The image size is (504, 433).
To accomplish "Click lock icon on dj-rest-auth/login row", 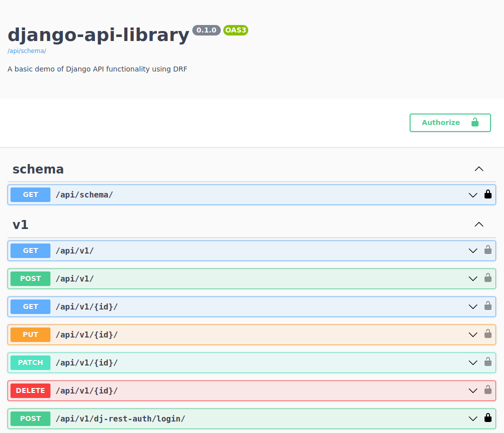I will (488, 418).
